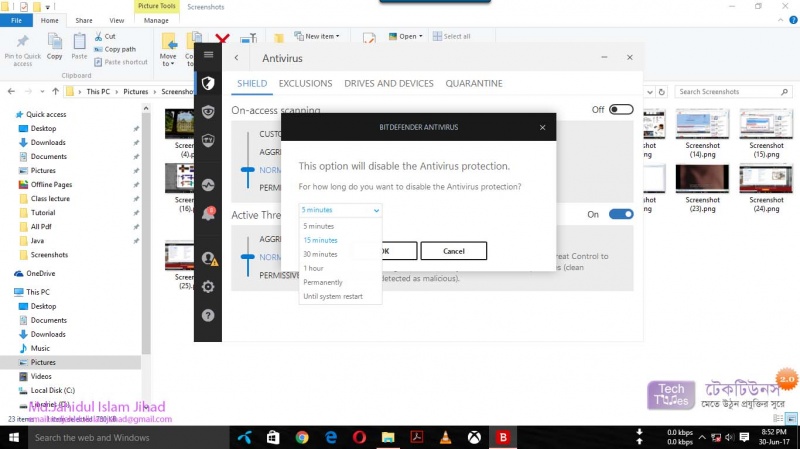The width and height of the screenshot is (800, 449).
Task: Click the Explorer refresh icon
Action: [662, 92]
